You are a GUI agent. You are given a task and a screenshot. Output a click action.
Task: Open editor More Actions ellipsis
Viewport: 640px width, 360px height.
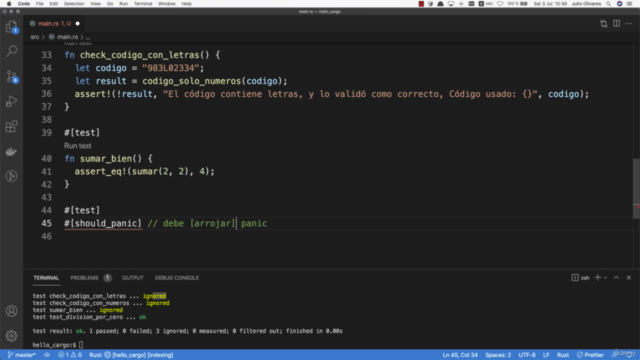tap(629, 24)
